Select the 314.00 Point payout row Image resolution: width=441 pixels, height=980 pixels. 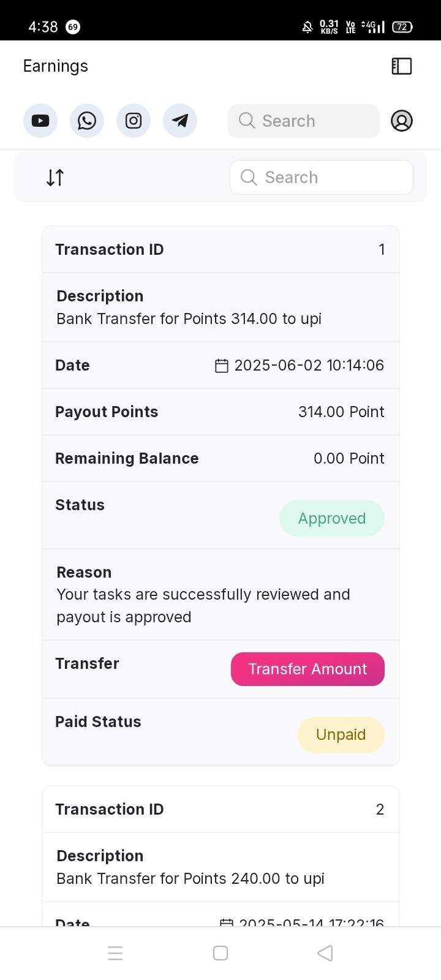pyautogui.click(x=221, y=412)
